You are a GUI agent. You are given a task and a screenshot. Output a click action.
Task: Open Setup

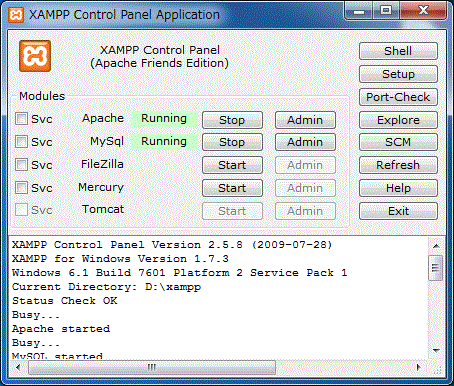[x=398, y=74]
